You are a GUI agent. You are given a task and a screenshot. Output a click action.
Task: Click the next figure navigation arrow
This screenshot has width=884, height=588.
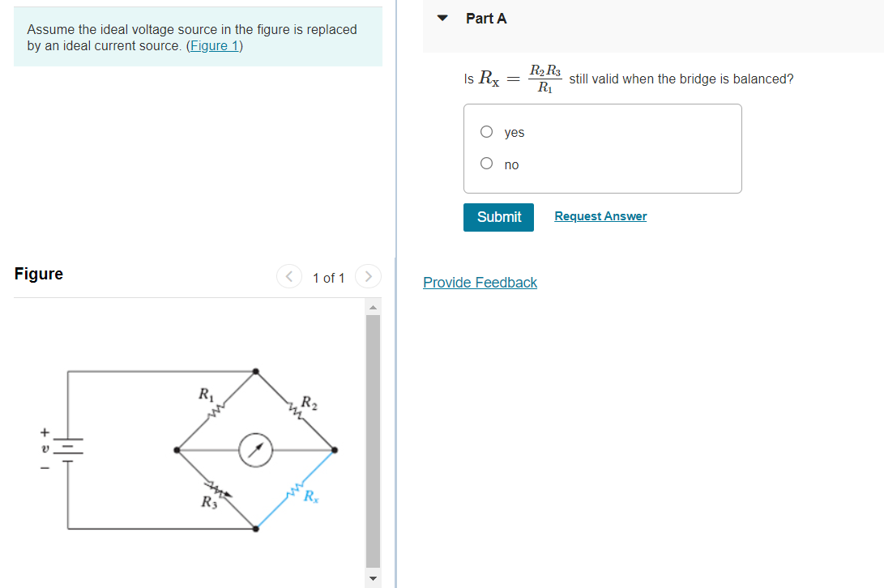368,277
